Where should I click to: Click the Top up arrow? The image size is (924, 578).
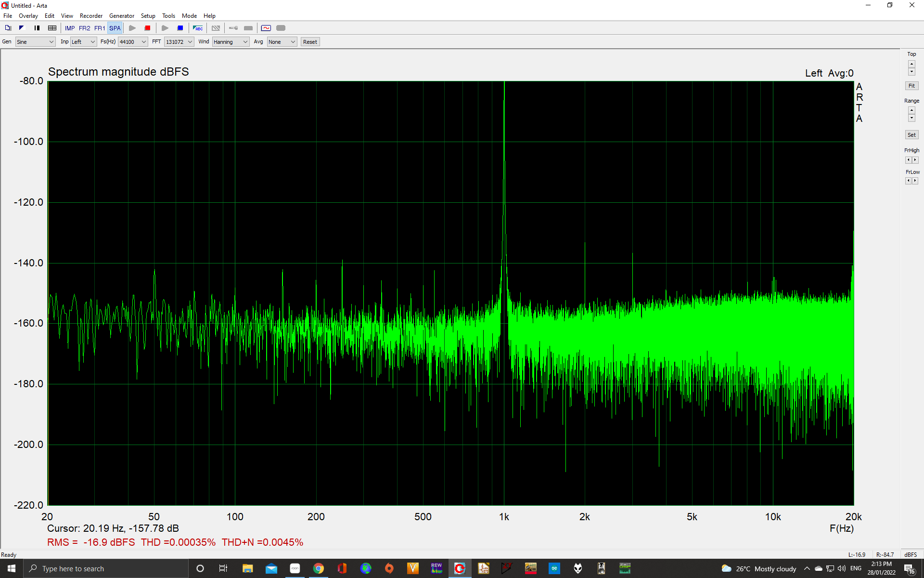pyautogui.click(x=911, y=64)
